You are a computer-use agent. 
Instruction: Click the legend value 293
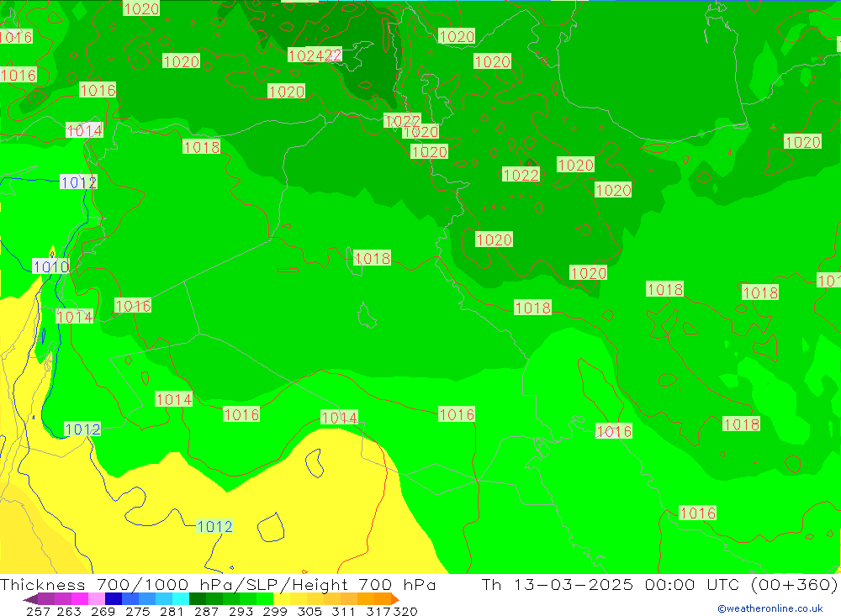pos(241,611)
